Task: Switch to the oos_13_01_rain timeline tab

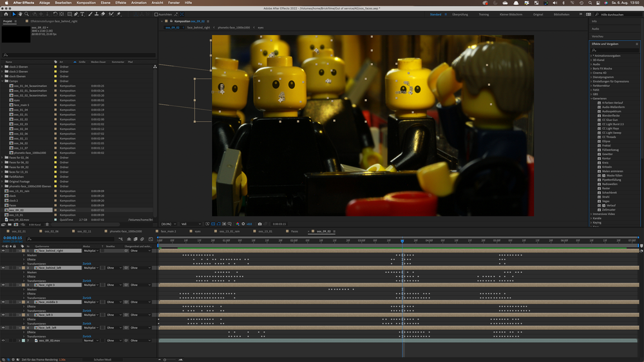Action: (229, 231)
